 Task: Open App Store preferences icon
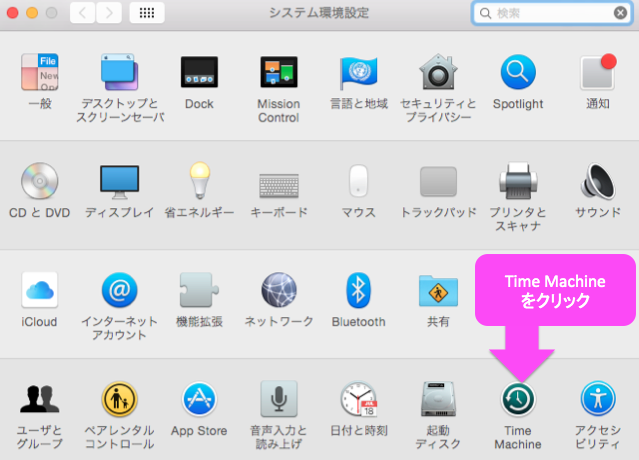pyautogui.click(x=199, y=399)
